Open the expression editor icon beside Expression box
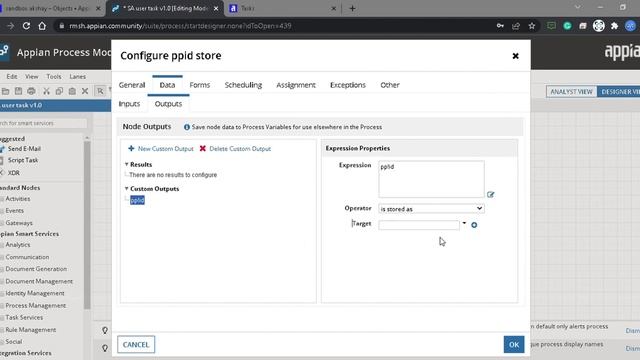Viewport: 640px width, 360px height. (490, 195)
